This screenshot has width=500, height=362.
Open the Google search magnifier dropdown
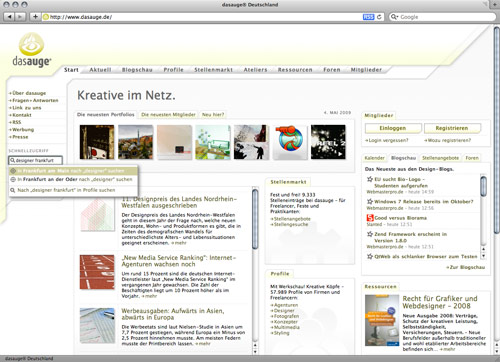[394, 17]
